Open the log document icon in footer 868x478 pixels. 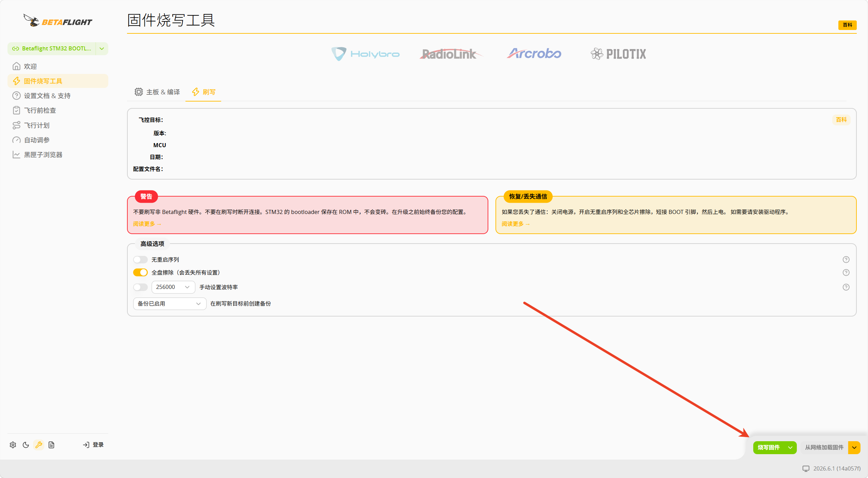(x=51, y=445)
